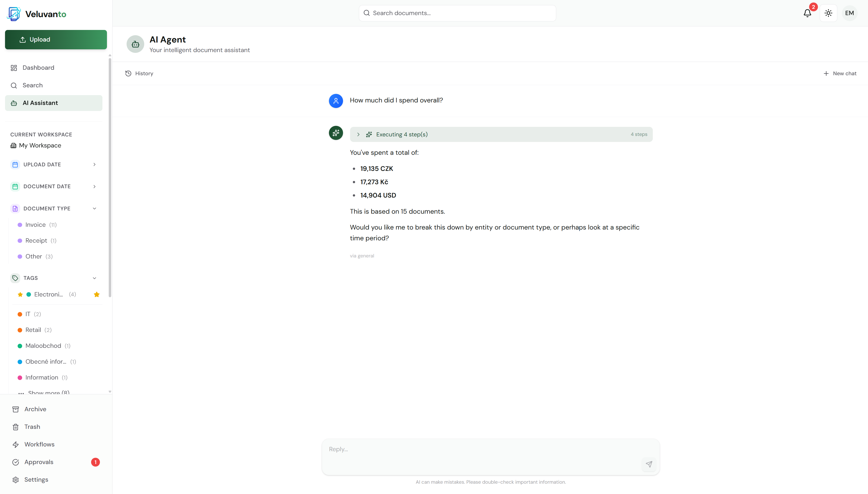Click the user avatar beside the question

coord(336,101)
